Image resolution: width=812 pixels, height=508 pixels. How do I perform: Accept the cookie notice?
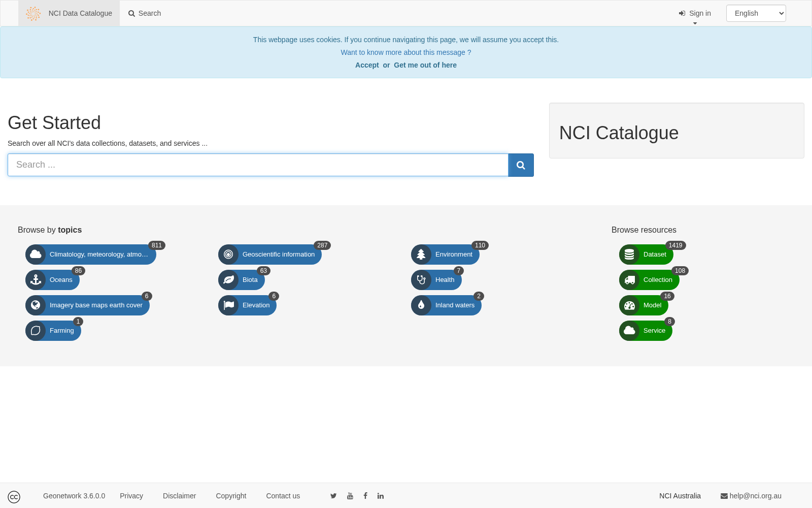tap(367, 65)
